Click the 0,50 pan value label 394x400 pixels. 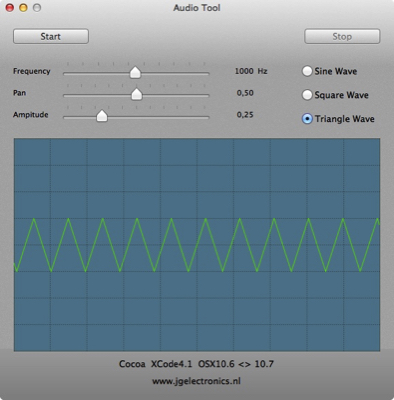[x=245, y=93]
